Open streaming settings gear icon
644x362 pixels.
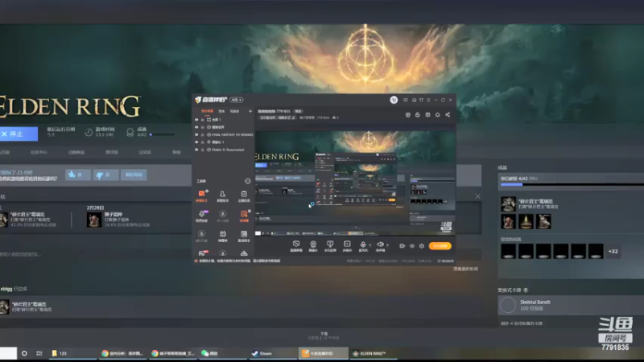coord(422,246)
